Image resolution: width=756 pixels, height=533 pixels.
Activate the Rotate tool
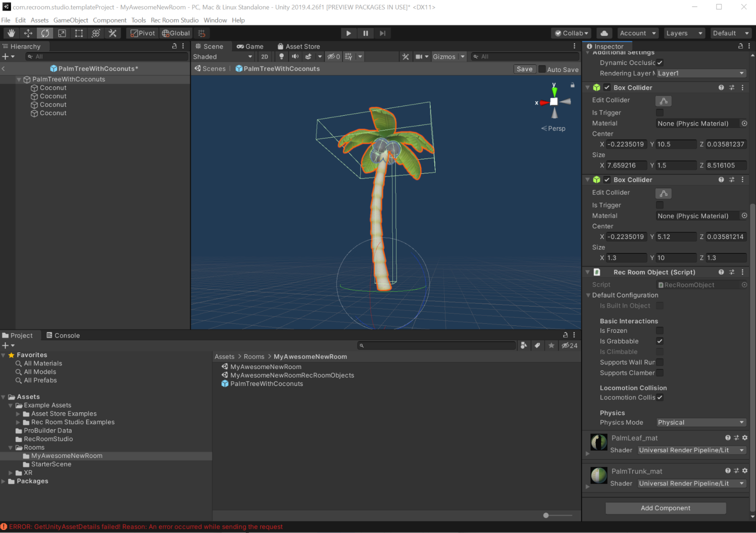pos(45,33)
